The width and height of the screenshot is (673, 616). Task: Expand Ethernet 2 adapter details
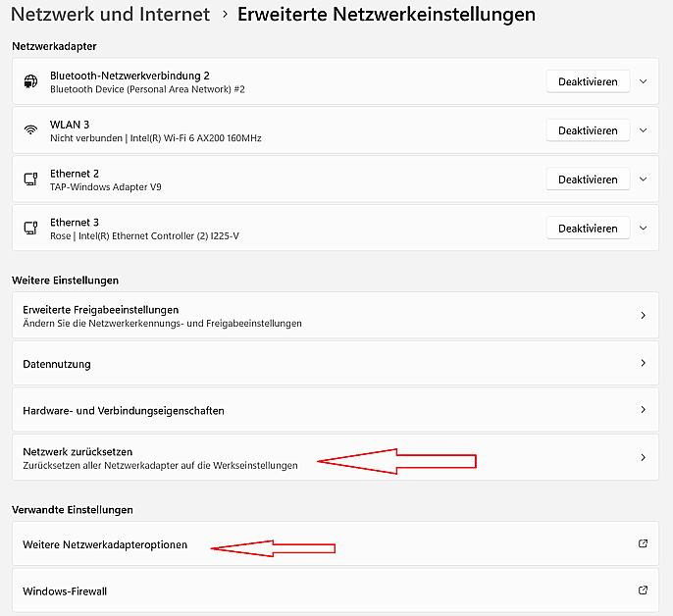(x=643, y=180)
